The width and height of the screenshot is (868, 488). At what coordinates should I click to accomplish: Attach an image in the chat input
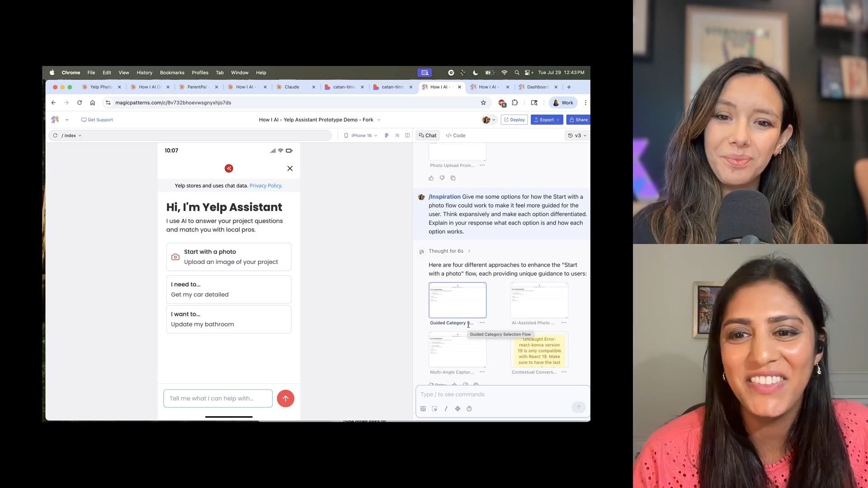point(423,408)
